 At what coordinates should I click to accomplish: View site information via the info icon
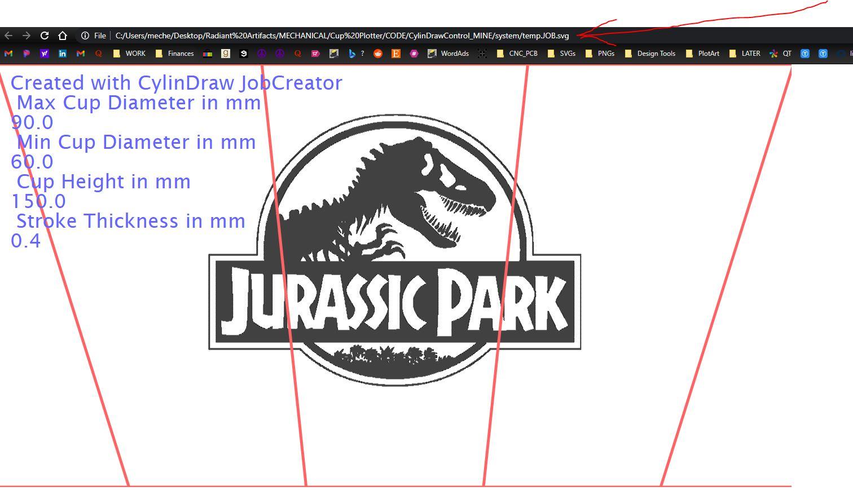(x=85, y=36)
